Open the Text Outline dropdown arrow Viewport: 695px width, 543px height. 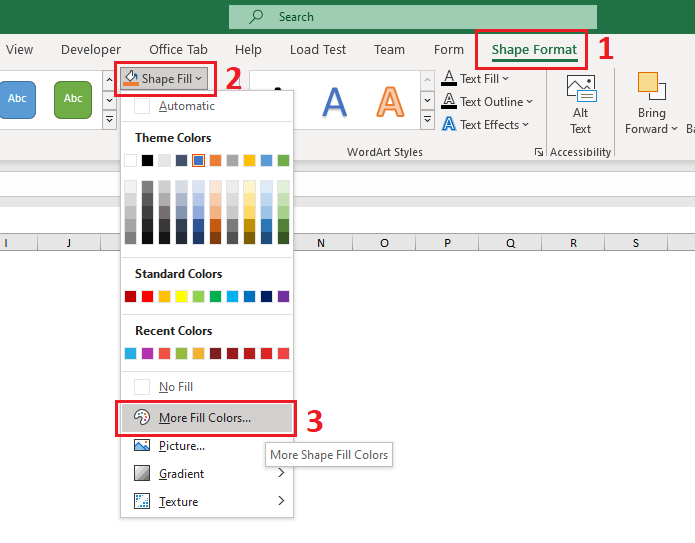click(529, 102)
